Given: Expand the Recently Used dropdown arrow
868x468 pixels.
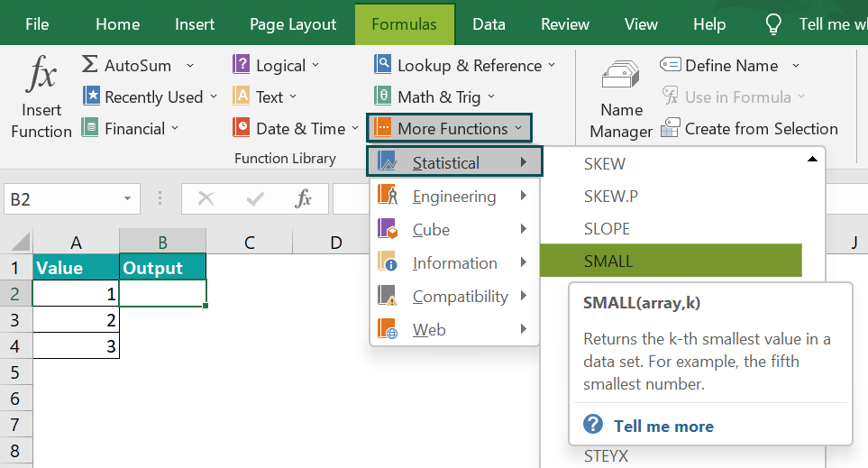Looking at the screenshot, I should pos(214,96).
